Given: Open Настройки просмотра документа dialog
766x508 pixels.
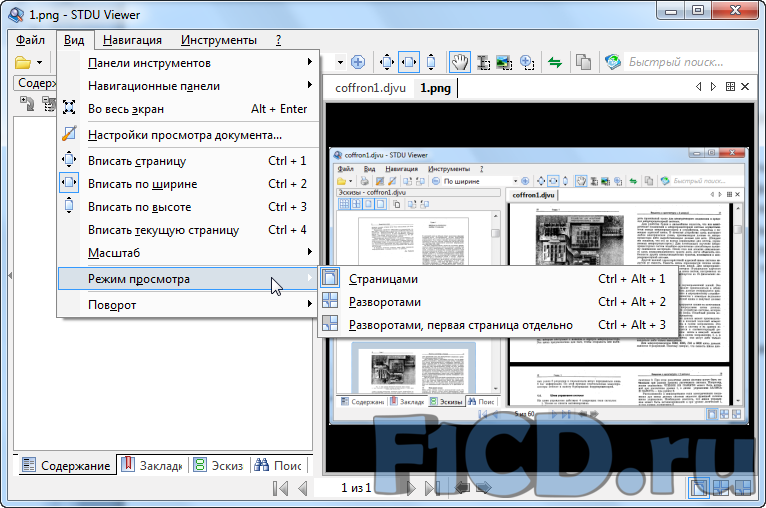Looking at the screenshot, I should (188, 135).
